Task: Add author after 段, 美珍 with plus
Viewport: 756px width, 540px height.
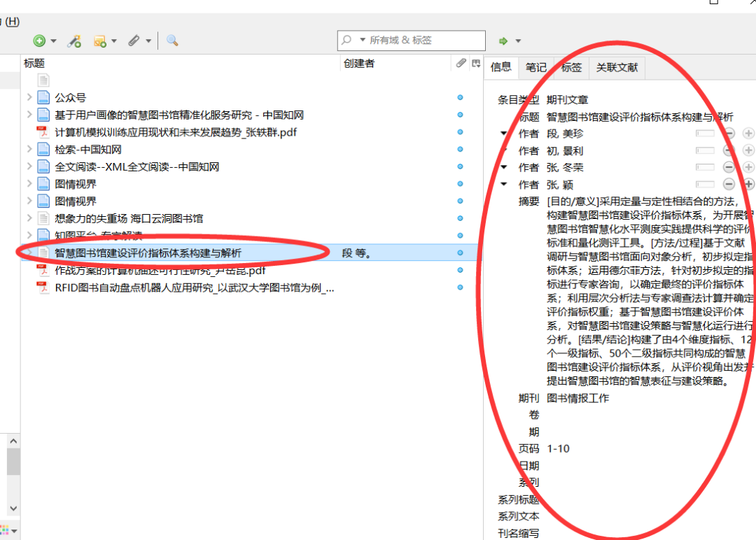Action: [748, 134]
